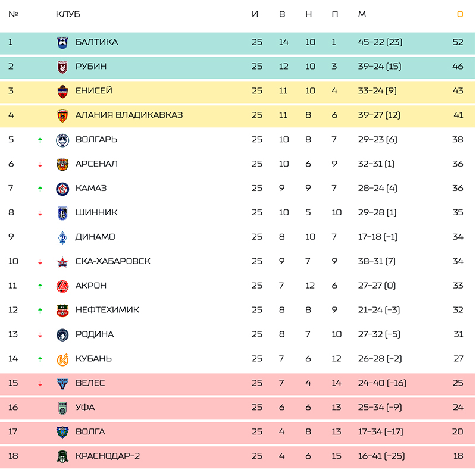Viewport: 476px width, 473px height.
Task: Open the Нефтехимик team page link
Action: [x=107, y=310]
